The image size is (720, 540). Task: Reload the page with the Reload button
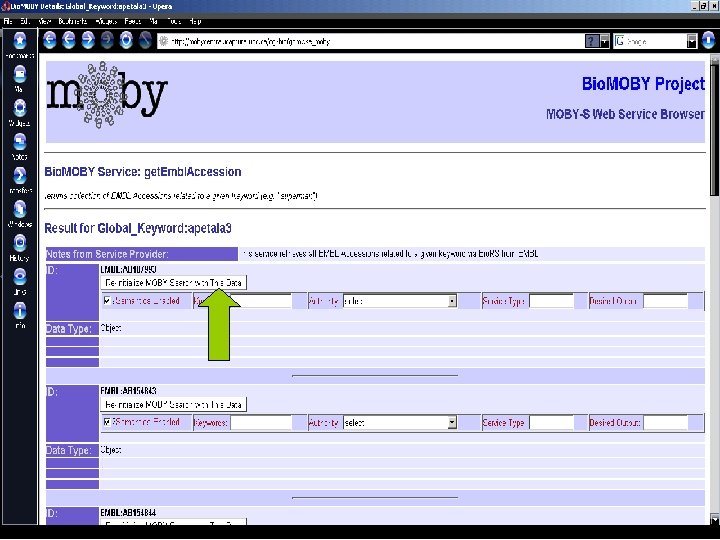[x=126, y=40]
